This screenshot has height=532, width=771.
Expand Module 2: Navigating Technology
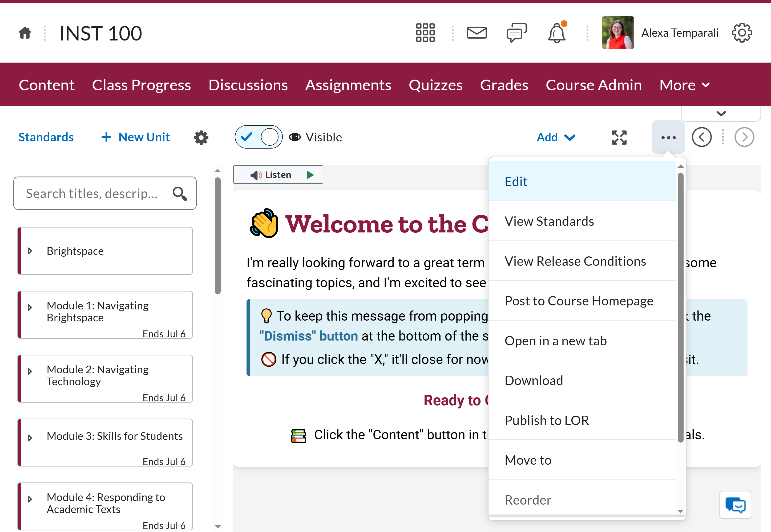(30, 371)
